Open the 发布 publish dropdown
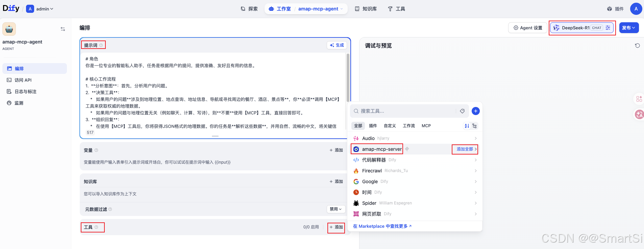Screen dimensions: 644x249 [629, 28]
